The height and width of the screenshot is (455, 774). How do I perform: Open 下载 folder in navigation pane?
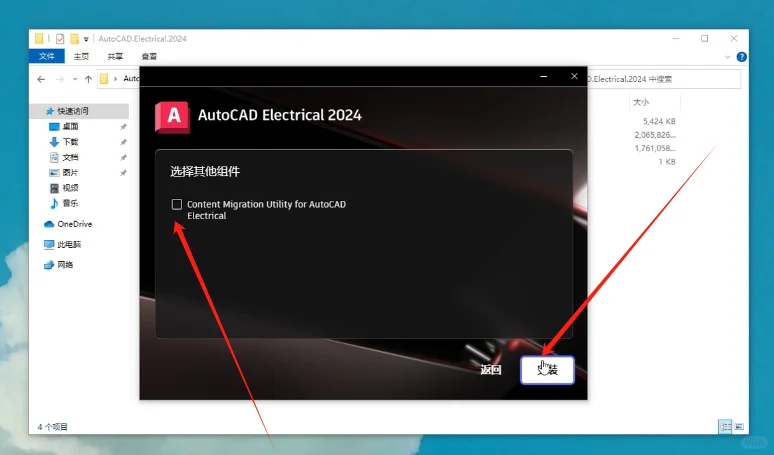point(70,142)
